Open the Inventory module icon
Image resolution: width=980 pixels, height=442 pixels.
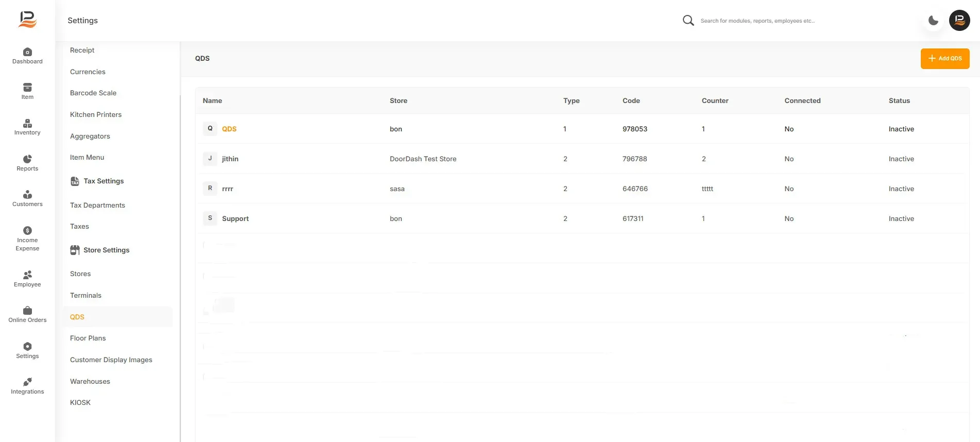click(27, 123)
